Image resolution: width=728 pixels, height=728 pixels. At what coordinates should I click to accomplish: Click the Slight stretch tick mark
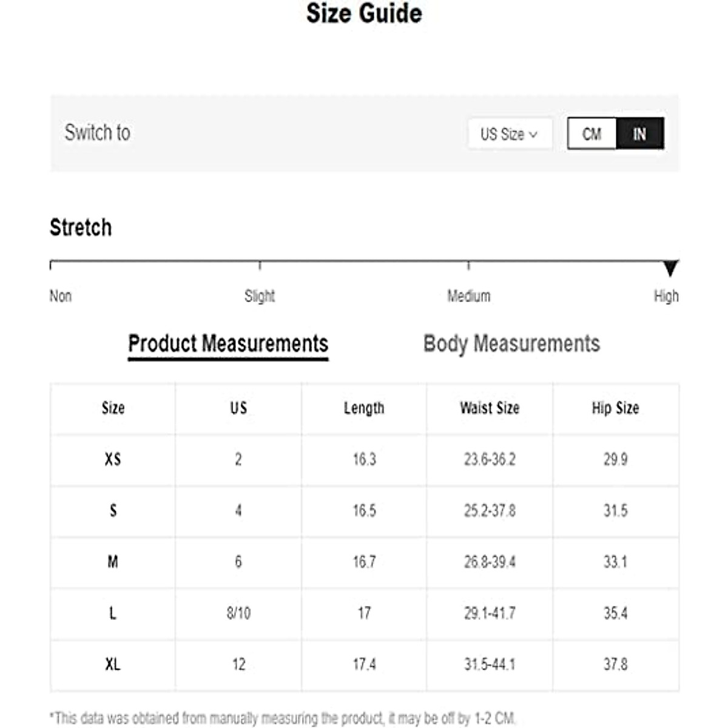coord(260,265)
